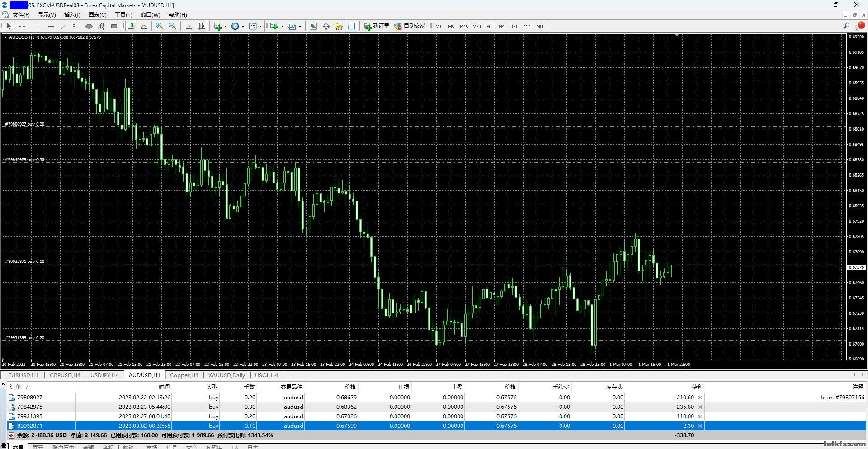Expand the templates dropdown arrow
Image resolution: width=868 pixels, height=449 pixels.
point(261,26)
